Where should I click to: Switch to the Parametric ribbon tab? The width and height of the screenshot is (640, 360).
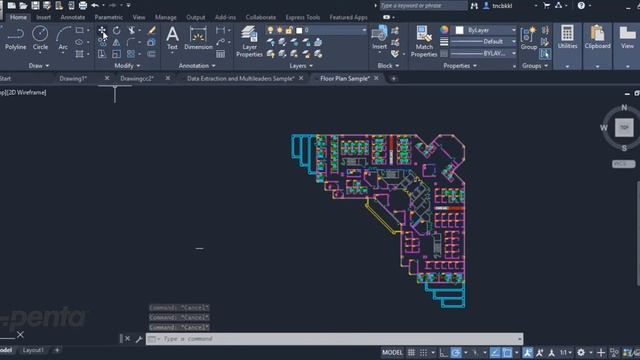pos(109,17)
